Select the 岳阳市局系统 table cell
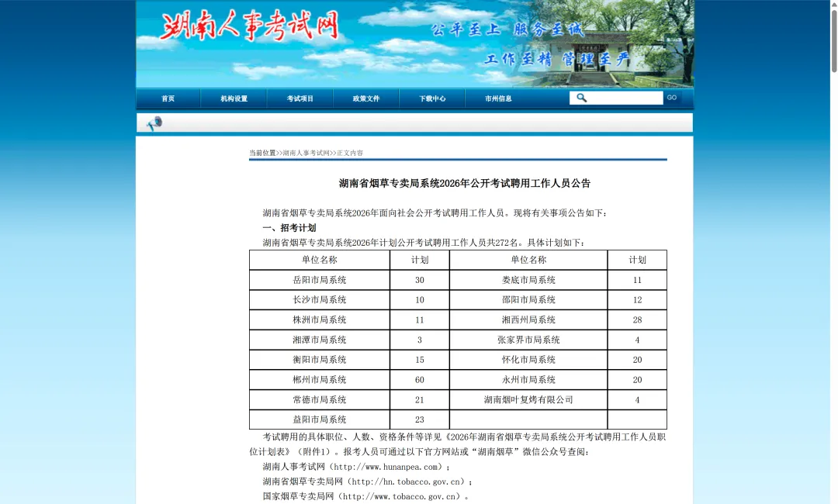 click(320, 280)
